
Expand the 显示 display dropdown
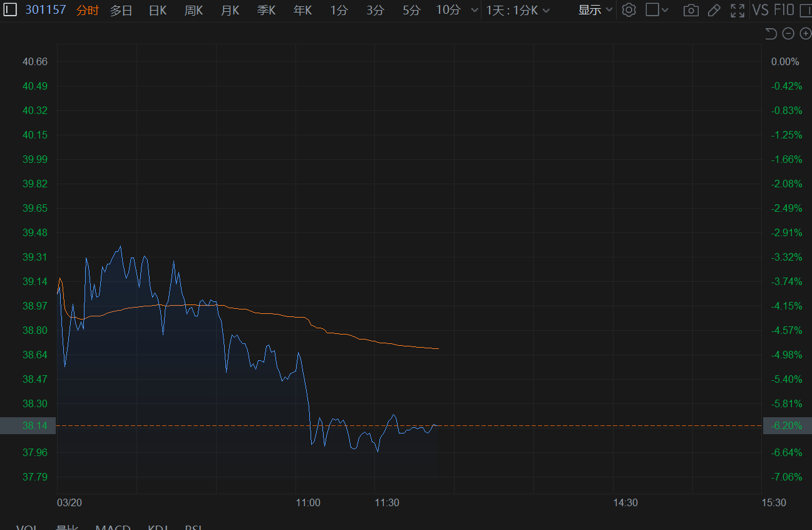595,10
